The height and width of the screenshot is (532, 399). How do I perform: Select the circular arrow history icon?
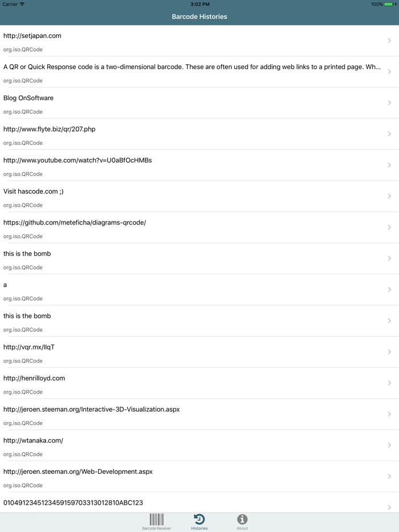199,519
